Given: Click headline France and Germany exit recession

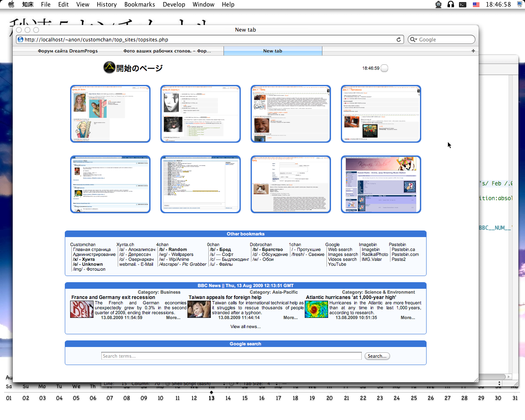Looking at the screenshot, I should pos(113,297).
